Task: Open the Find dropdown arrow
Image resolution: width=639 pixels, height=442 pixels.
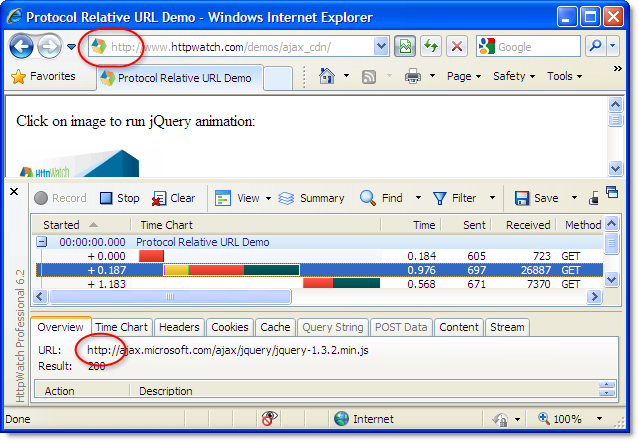Action: (x=418, y=198)
